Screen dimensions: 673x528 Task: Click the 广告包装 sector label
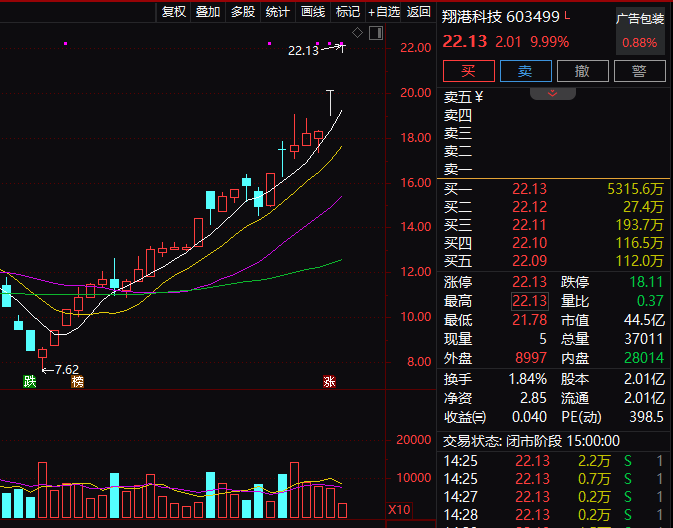pos(640,19)
